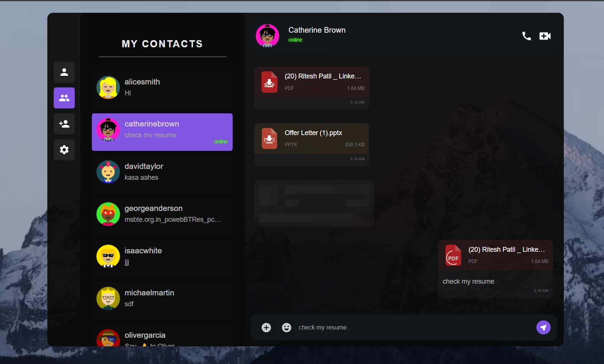Image resolution: width=604 pixels, height=364 pixels.
Task: Open chat with alicesmith
Action: tap(162, 87)
